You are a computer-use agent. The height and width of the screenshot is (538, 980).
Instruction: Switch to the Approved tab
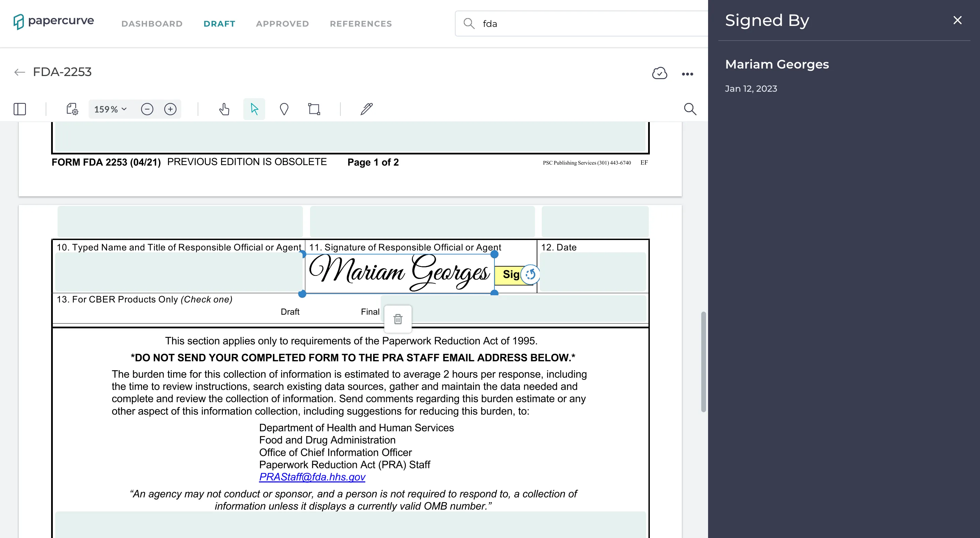(x=282, y=24)
